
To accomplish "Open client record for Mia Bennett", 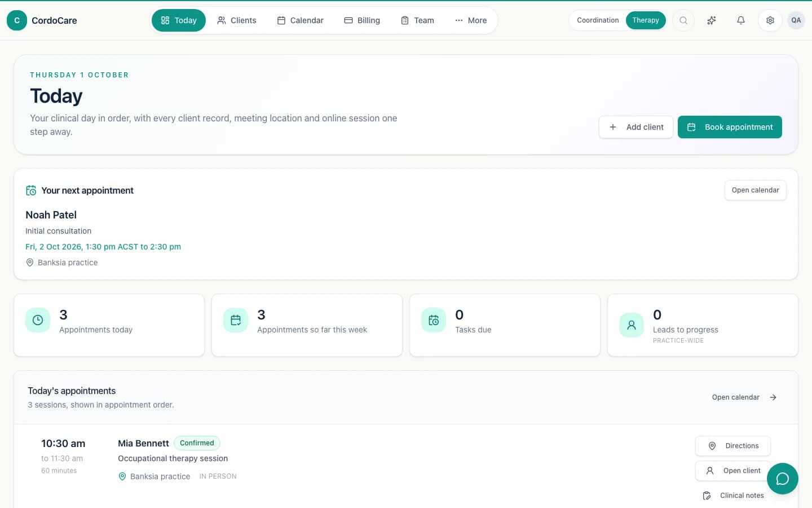I will [733, 471].
